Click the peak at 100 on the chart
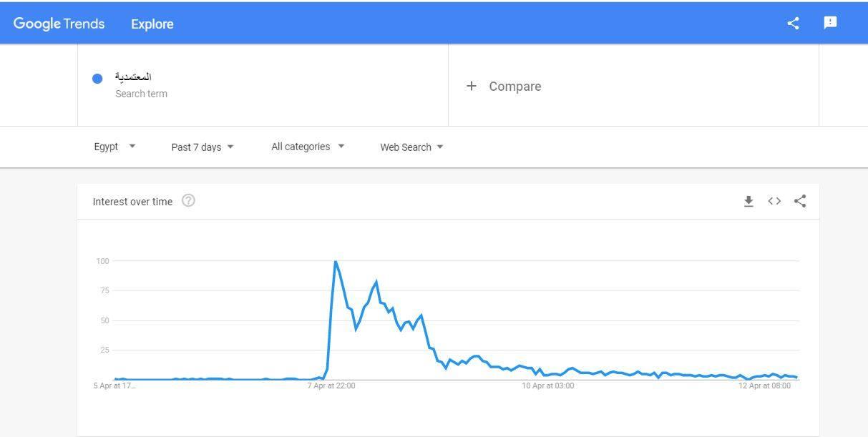This screenshot has height=437, width=868. pyautogui.click(x=335, y=262)
